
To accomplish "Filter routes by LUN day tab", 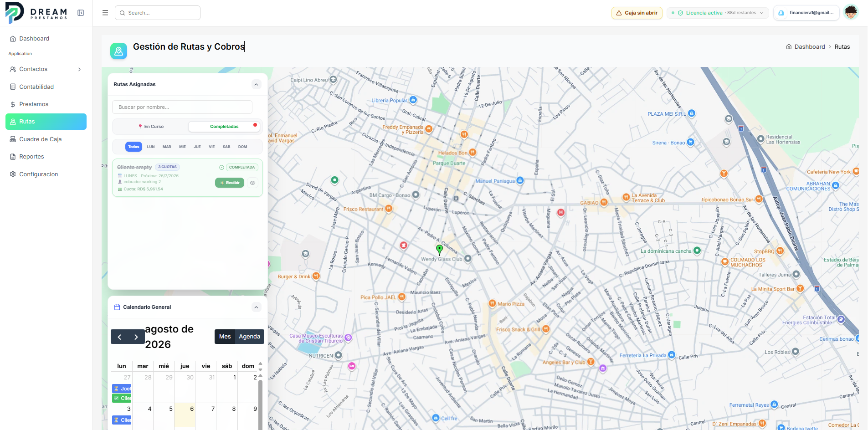I will 151,147.
